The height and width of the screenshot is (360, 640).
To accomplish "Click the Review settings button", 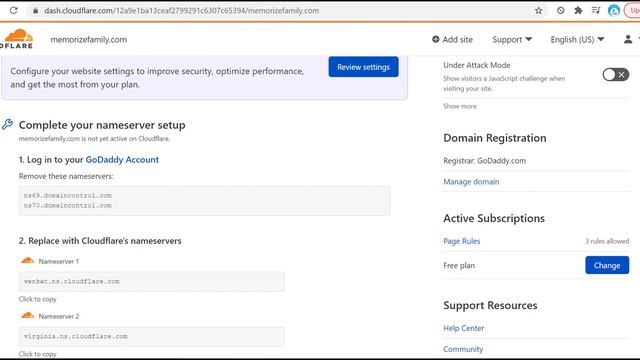I will [x=363, y=67].
